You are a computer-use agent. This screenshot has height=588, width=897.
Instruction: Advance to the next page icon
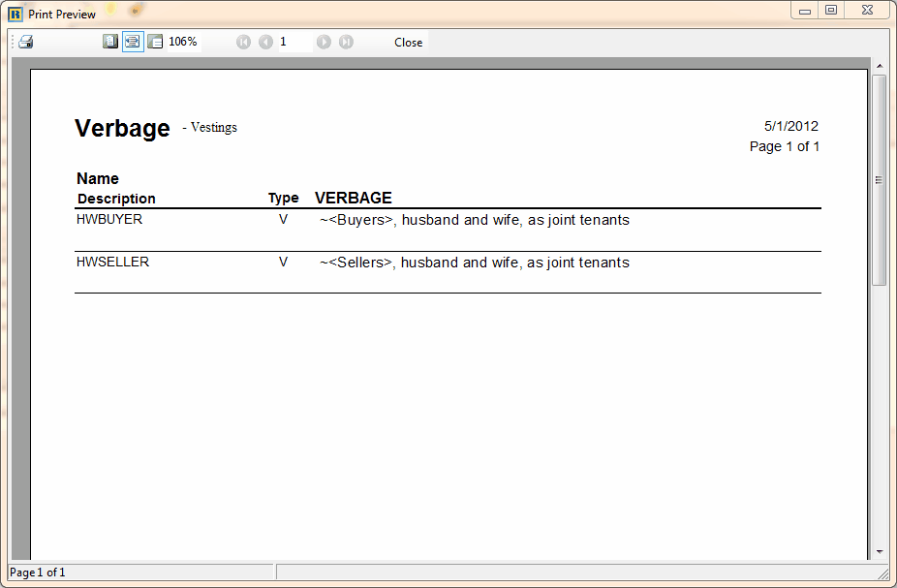coord(324,42)
